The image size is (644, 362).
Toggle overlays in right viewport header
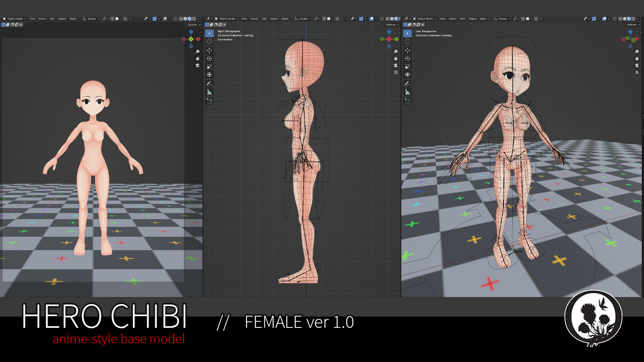tap(605, 19)
